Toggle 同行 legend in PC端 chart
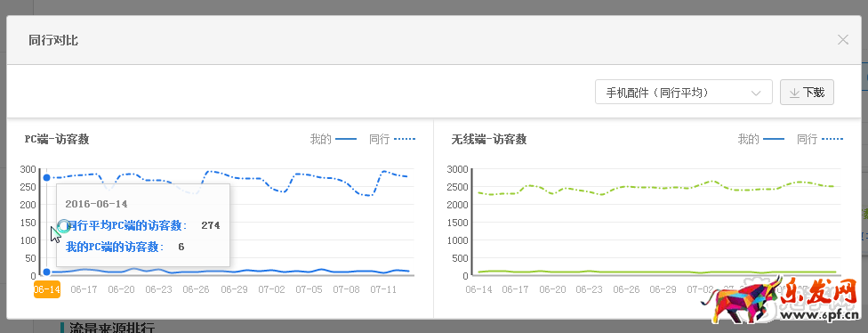 point(392,139)
